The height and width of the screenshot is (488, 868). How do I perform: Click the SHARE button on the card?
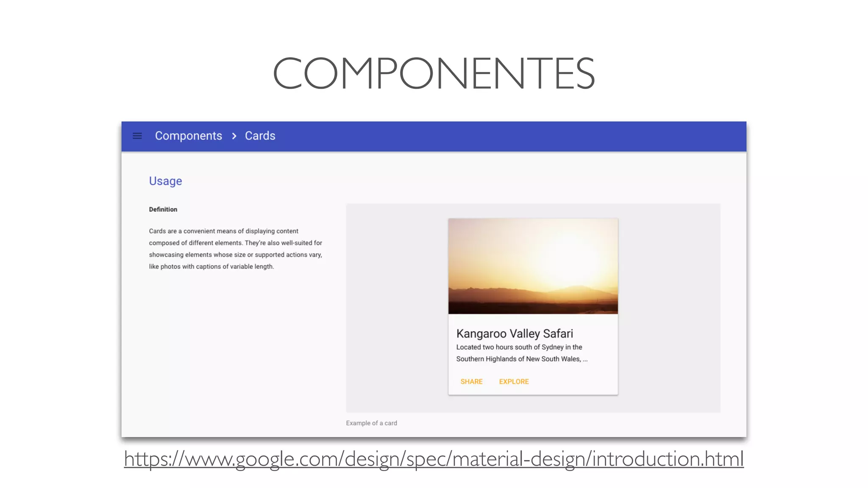click(471, 382)
